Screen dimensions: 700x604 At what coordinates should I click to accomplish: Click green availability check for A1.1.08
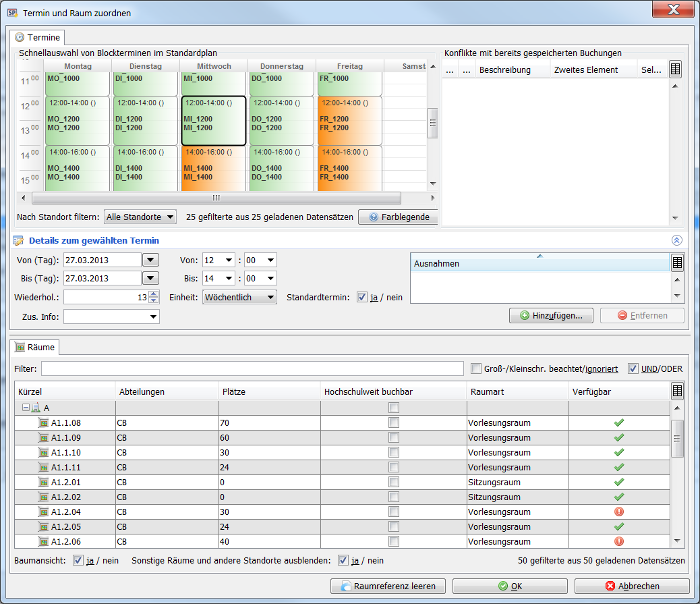coord(619,423)
